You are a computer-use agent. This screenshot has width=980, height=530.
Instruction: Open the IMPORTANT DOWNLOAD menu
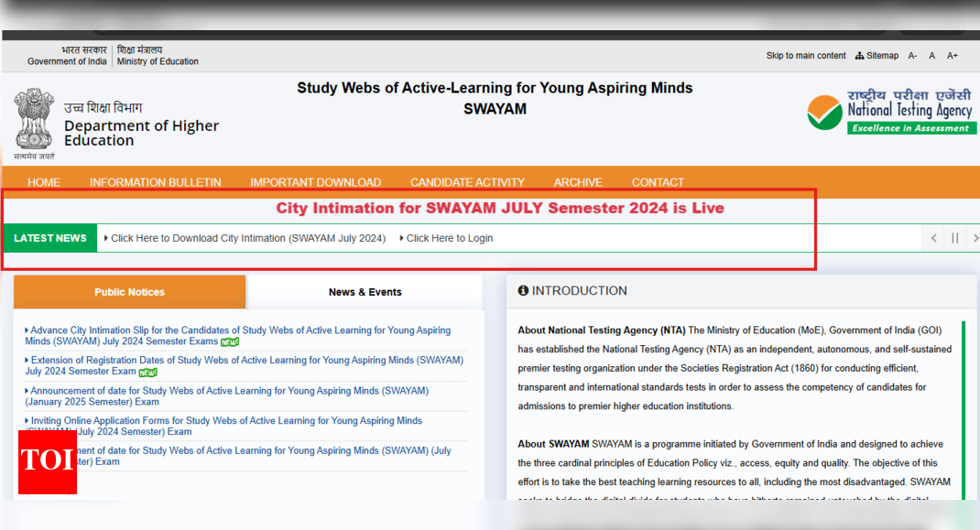[315, 182]
